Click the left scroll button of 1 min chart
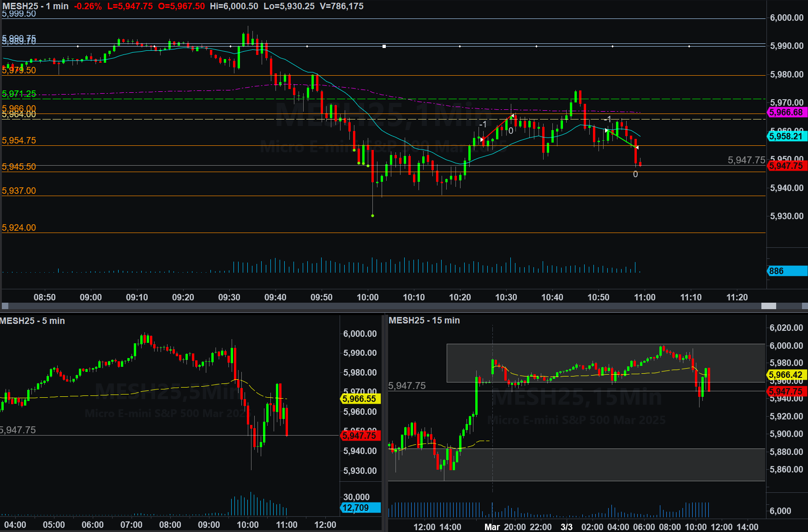 coord(5,306)
